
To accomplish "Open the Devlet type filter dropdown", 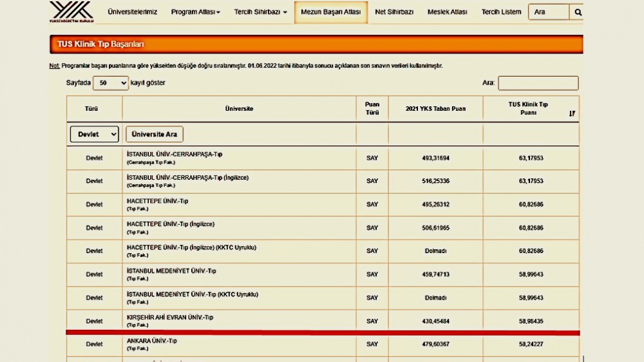I will point(95,135).
